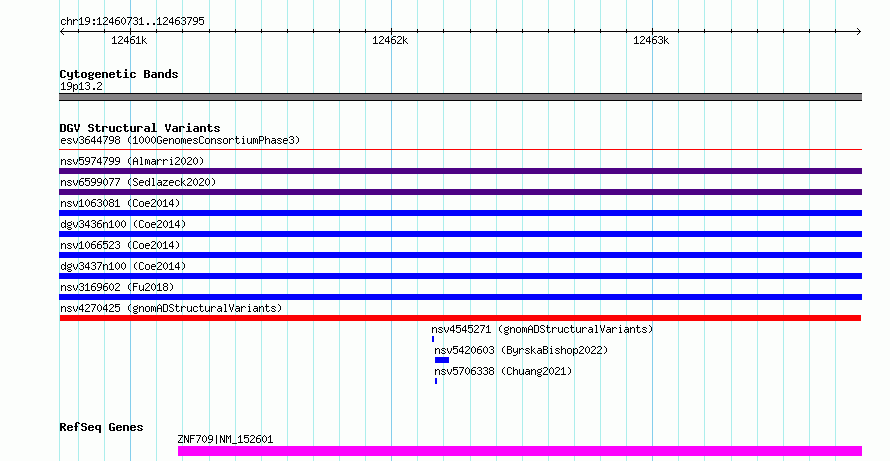This screenshot has height=461, width=890.
Task: Select the nsv5974799 Almarri2020 purple bar
Action: click(x=460, y=171)
